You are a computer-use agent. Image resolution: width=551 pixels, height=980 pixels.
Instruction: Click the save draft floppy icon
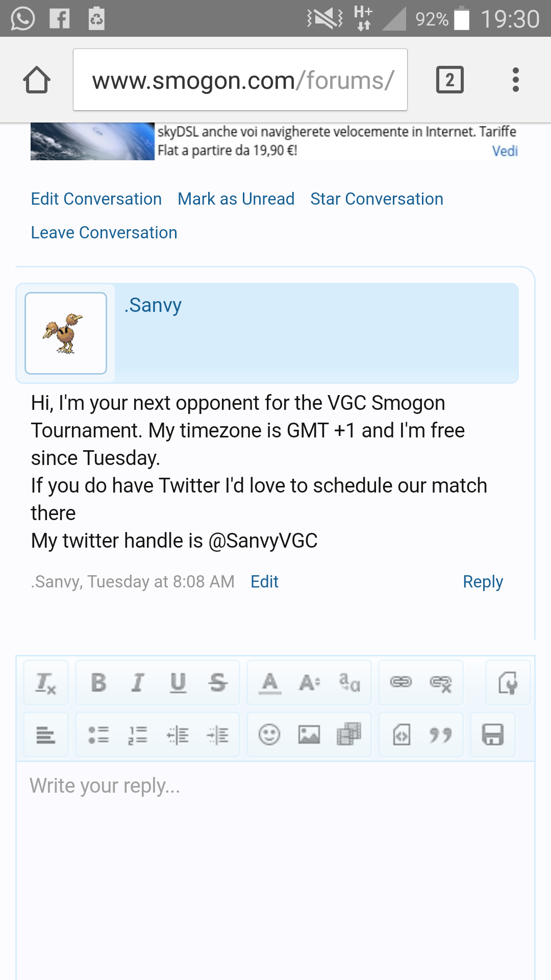(493, 736)
